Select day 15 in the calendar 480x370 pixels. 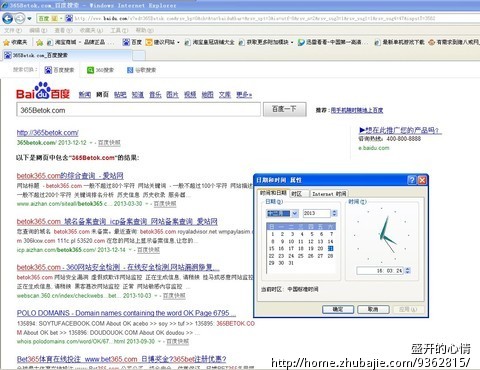pyautogui.click(x=272, y=249)
